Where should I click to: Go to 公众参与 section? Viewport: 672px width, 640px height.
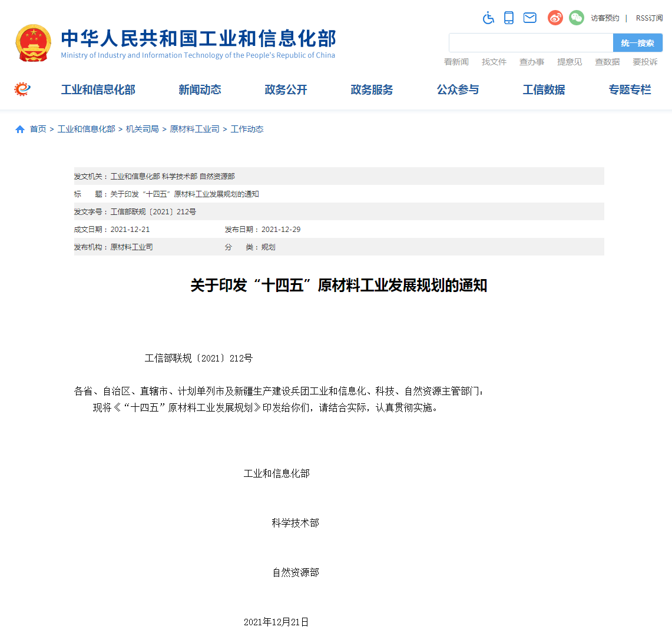pyautogui.click(x=458, y=89)
